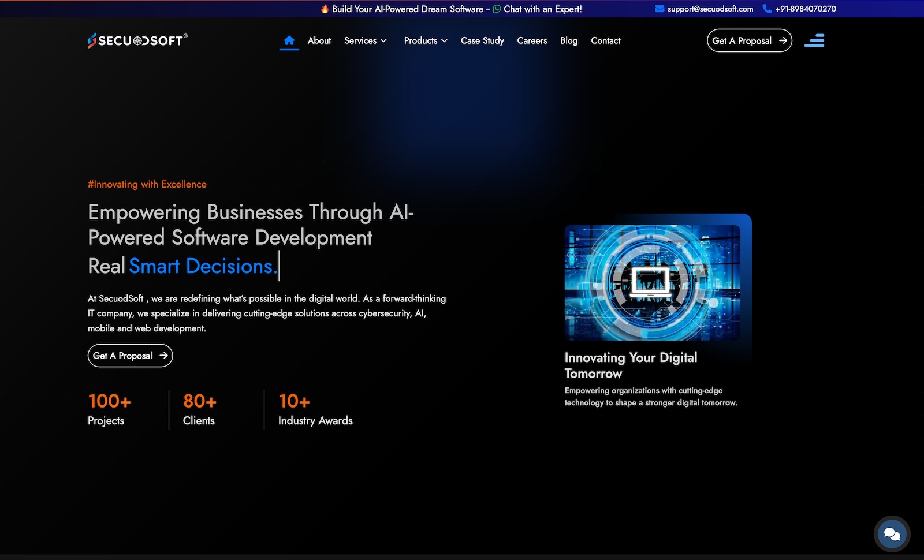Viewport: 924px width, 560px height.
Task: Go to the Case Study page
Action: 482,40
